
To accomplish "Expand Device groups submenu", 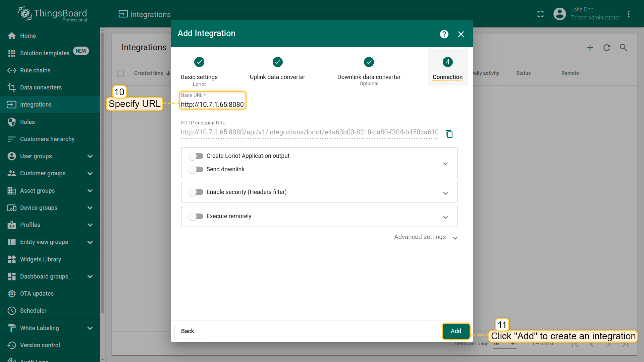I will pos(90,208).
